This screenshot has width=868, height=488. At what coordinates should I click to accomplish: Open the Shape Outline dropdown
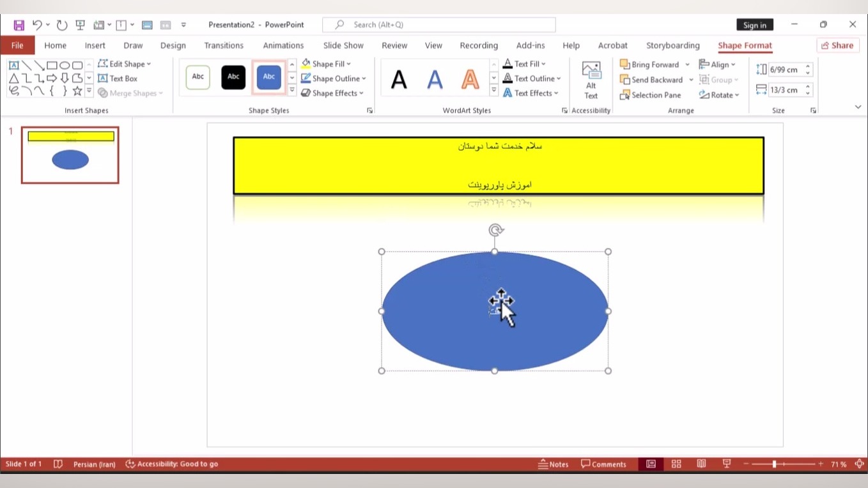[x=334, y=79]
